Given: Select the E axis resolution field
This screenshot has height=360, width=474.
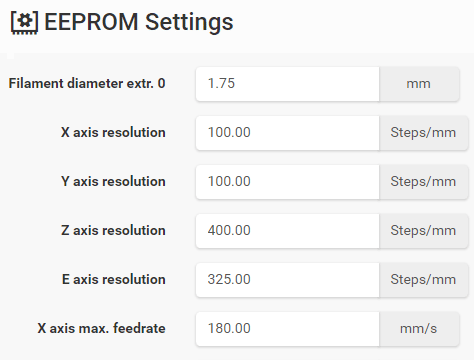Looking at the screenshot, I should pyautogui.click(x=288, y=280).
